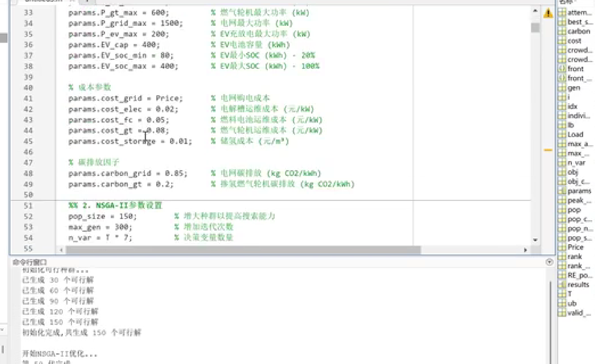The height and width of the screenshot is (364, 595).
Task: Click the command window title label
Action: (30, 262)
